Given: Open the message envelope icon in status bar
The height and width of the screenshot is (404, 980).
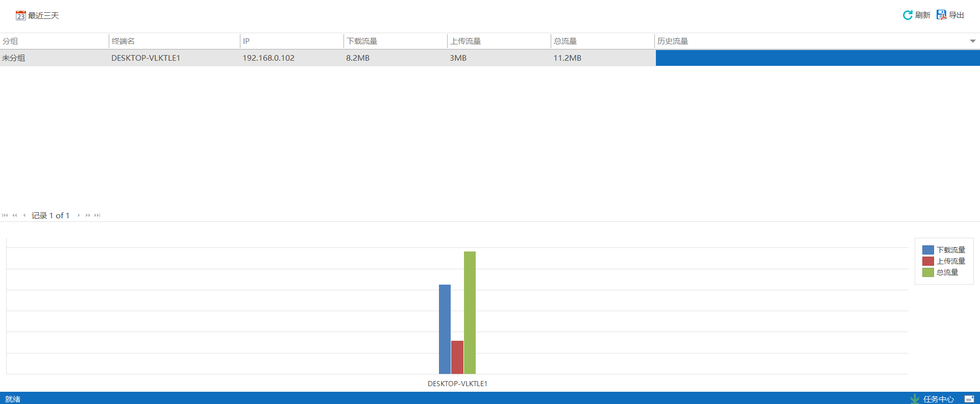Looking at the screenshot, I should pyautogui.click(x=969, y=399).
